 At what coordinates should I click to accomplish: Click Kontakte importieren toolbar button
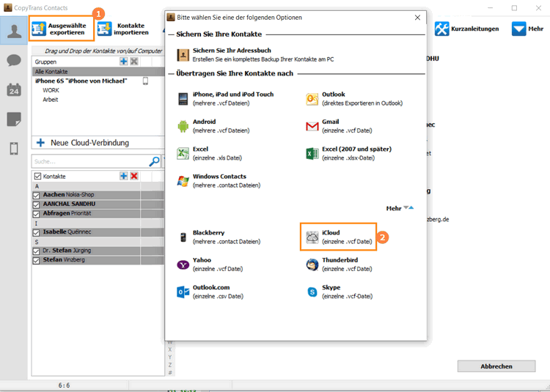tap(123, 29)
